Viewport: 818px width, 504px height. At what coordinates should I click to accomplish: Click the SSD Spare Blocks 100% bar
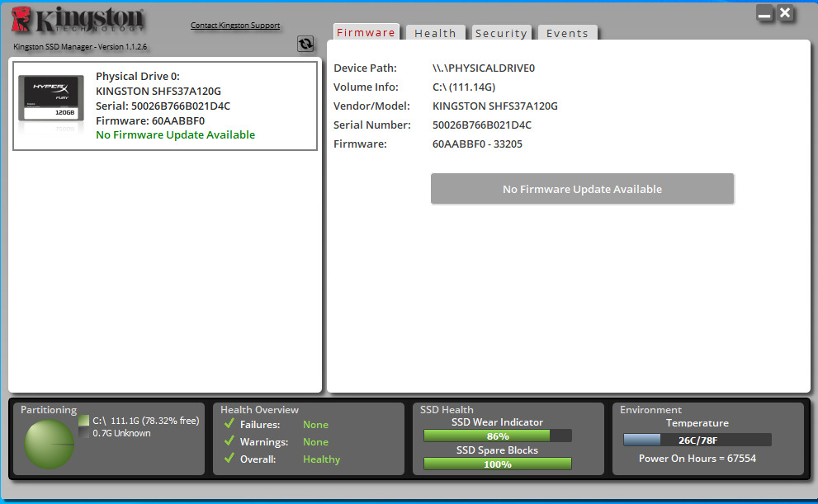(x=498, y=464)
